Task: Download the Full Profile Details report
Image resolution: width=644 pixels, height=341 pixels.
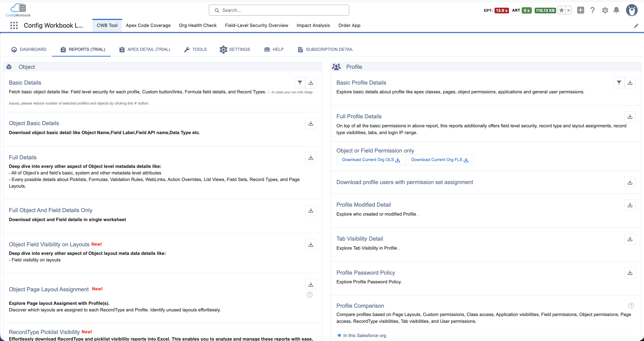Action: click(630, 117)
